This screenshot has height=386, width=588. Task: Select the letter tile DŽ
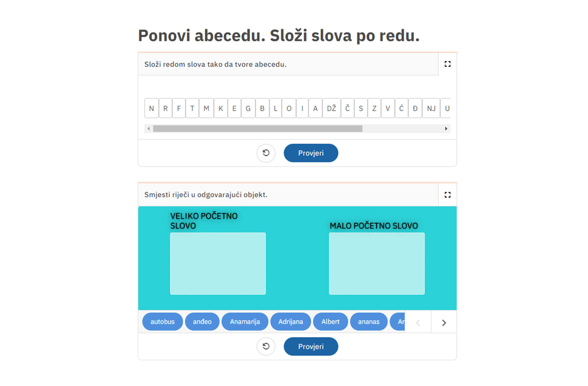point(332,108)
